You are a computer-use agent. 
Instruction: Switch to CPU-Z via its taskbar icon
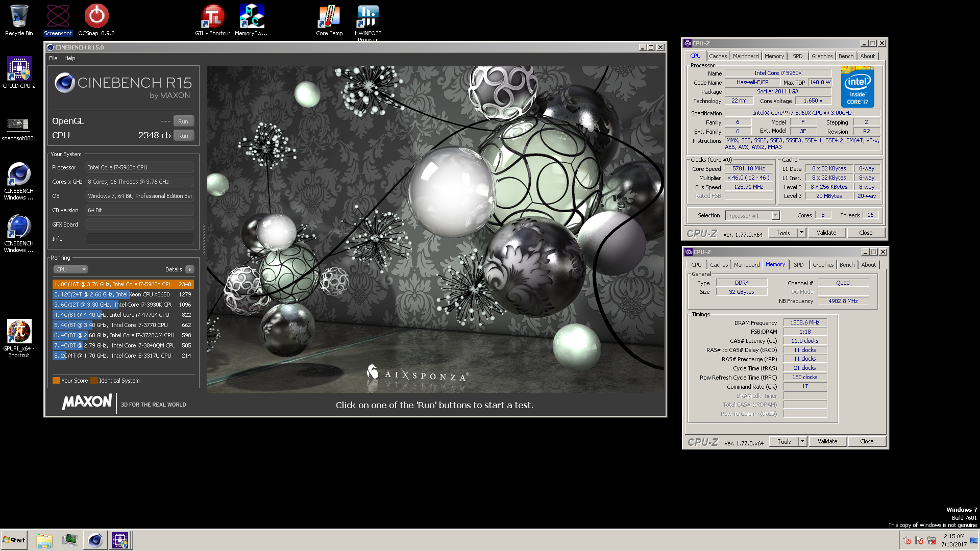[x=120, y=540]
